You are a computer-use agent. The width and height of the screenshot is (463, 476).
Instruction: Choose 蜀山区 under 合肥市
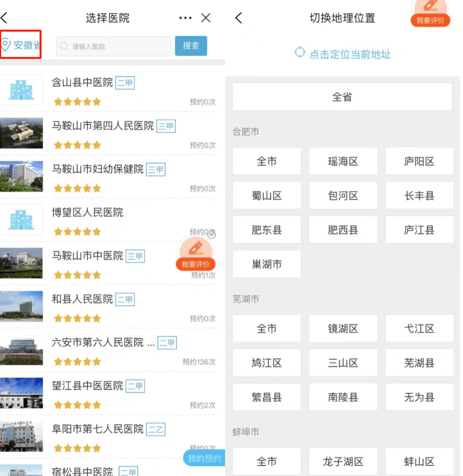[x=267, y=196]
